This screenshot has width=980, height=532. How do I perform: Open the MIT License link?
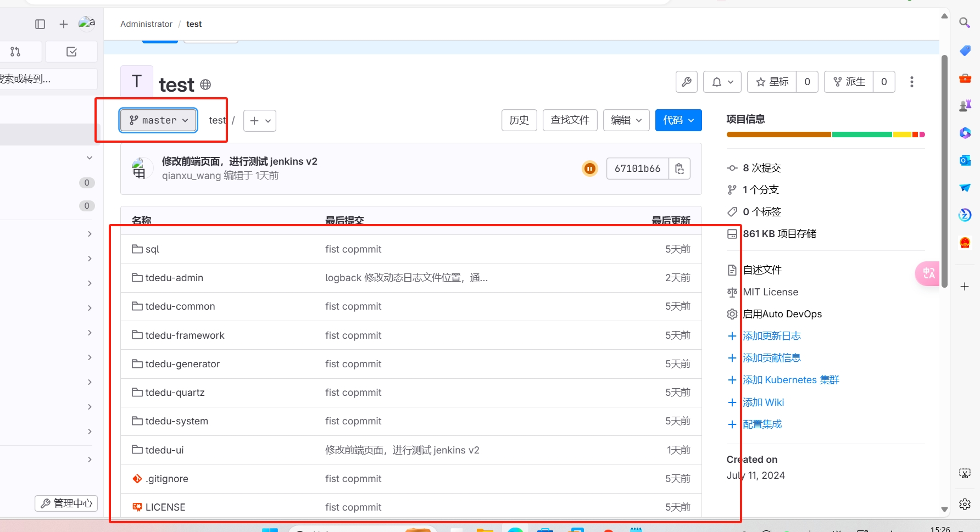pyautogui.click(x=770, y=292)
